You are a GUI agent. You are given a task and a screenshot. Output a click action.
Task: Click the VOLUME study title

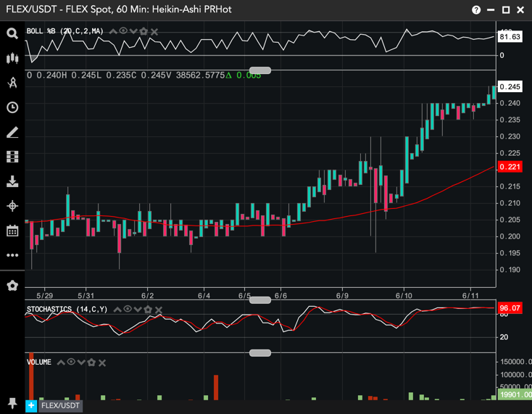coord(39,363)
